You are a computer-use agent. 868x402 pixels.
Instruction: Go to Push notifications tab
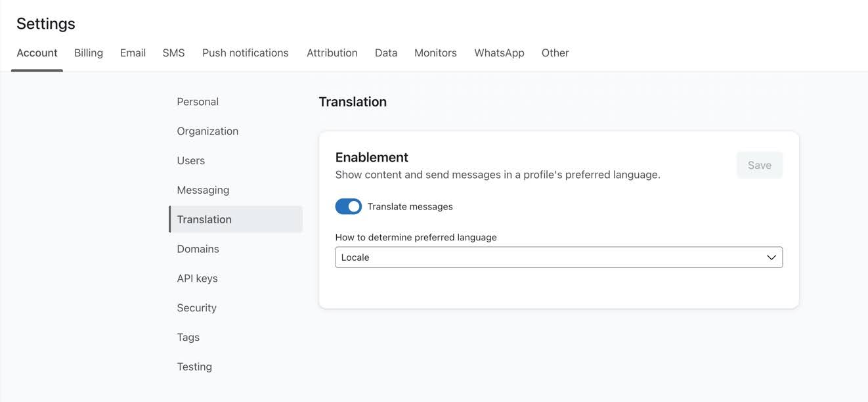[x=245, y=53]
